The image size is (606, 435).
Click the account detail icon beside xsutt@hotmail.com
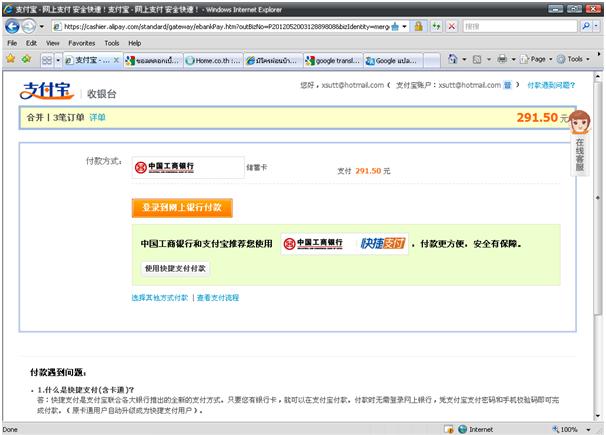[507, 85]
